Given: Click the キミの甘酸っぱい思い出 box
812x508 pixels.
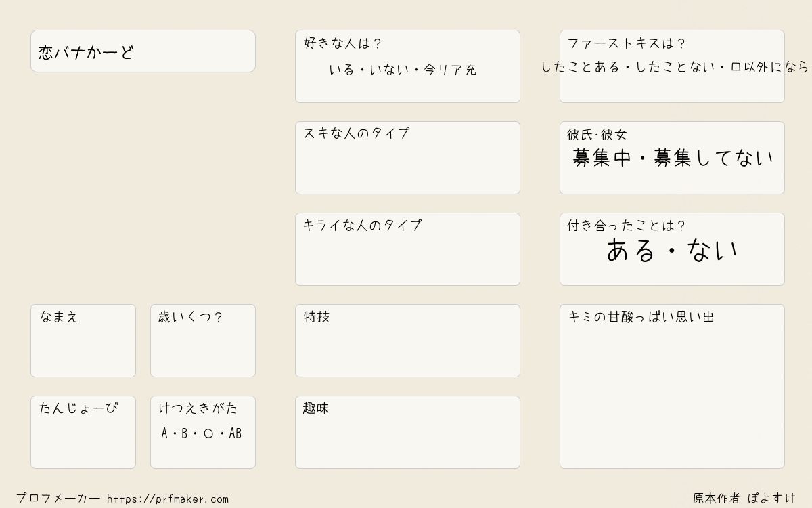Looking at the screenshot, I should click(x=672, y=386).
